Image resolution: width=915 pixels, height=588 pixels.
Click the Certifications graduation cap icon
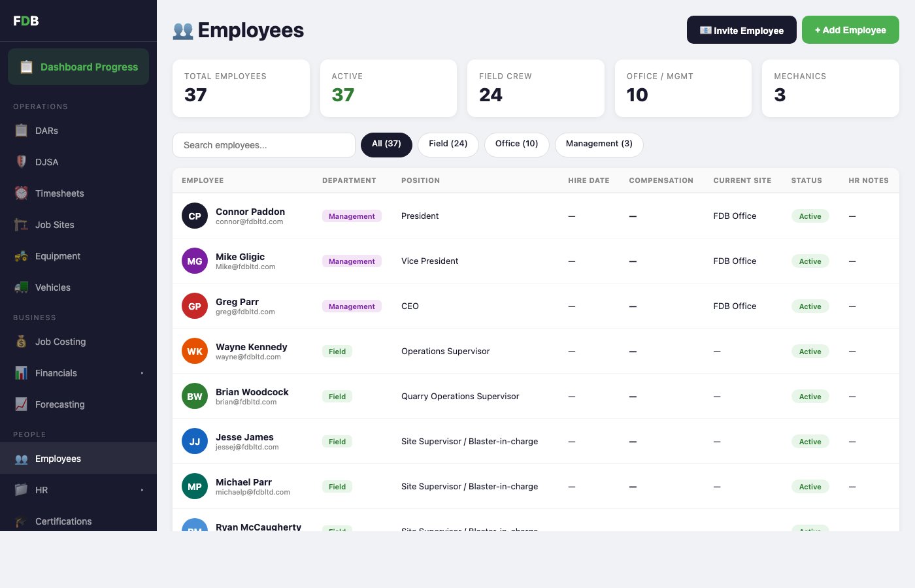[22, 521]
